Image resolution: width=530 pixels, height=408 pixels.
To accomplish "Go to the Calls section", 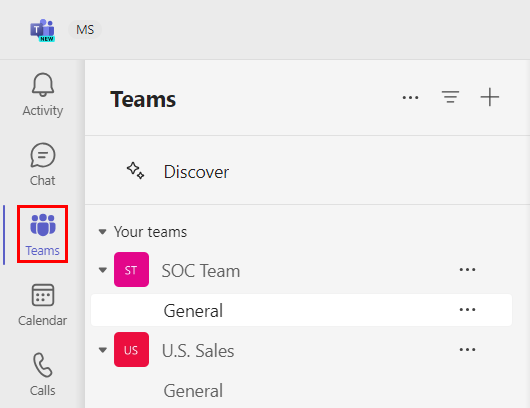I will pyautogui.click(x=43, y=375).
